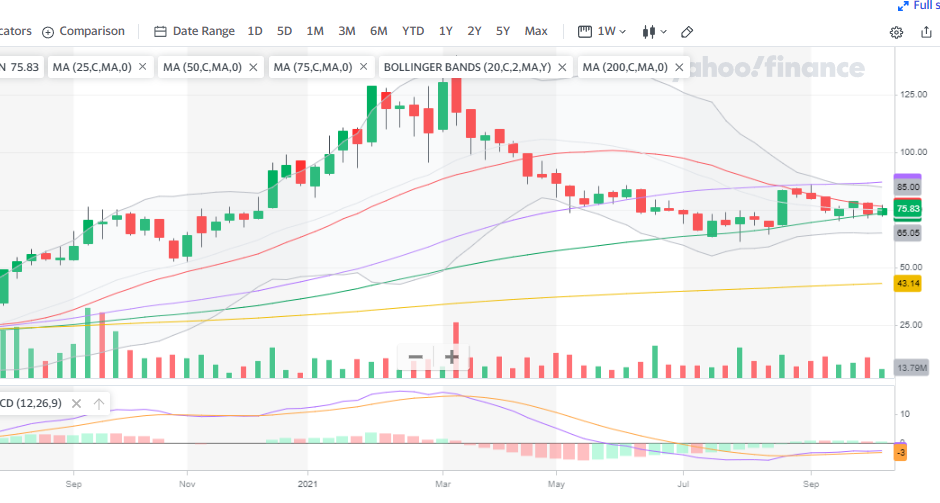Enter Full screen mode
The width and height of the screenshot is (940, 503).
pyautogui.click(x=918, y=5)
